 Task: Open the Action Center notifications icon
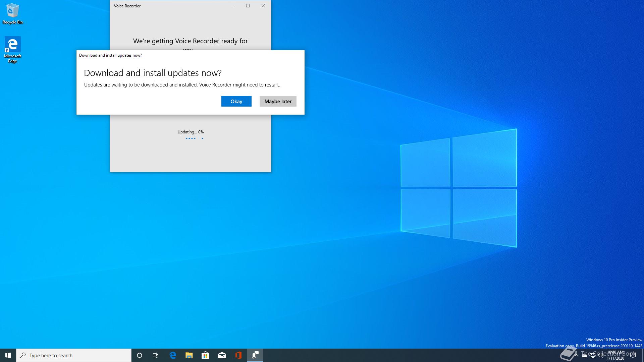[633, 355]
